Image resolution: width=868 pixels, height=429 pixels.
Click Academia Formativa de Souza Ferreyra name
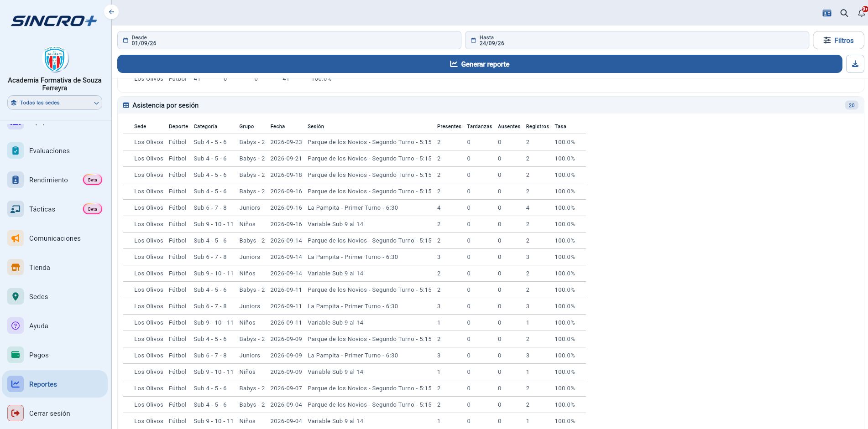tap(55, 84)
